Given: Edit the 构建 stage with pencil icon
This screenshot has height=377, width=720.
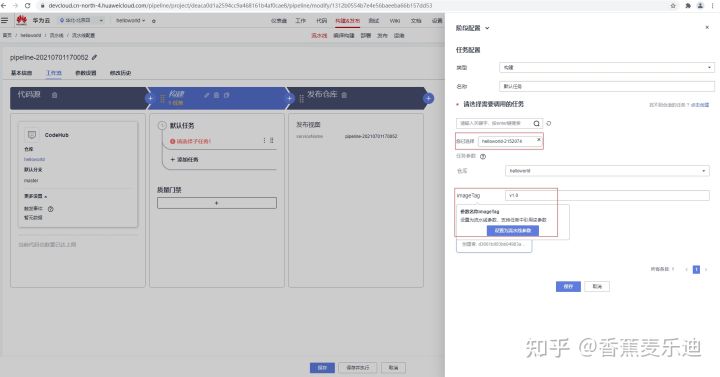Looking at the screenshot, I should 207,95.
